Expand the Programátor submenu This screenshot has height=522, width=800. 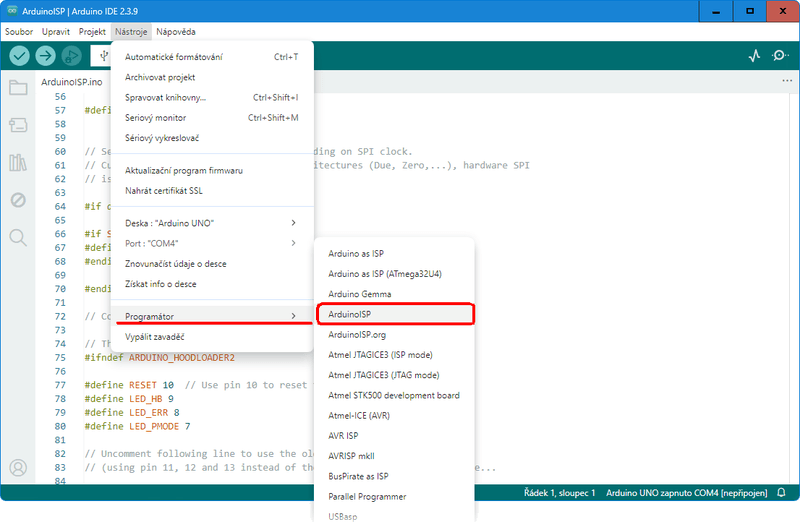pos(212,316)
